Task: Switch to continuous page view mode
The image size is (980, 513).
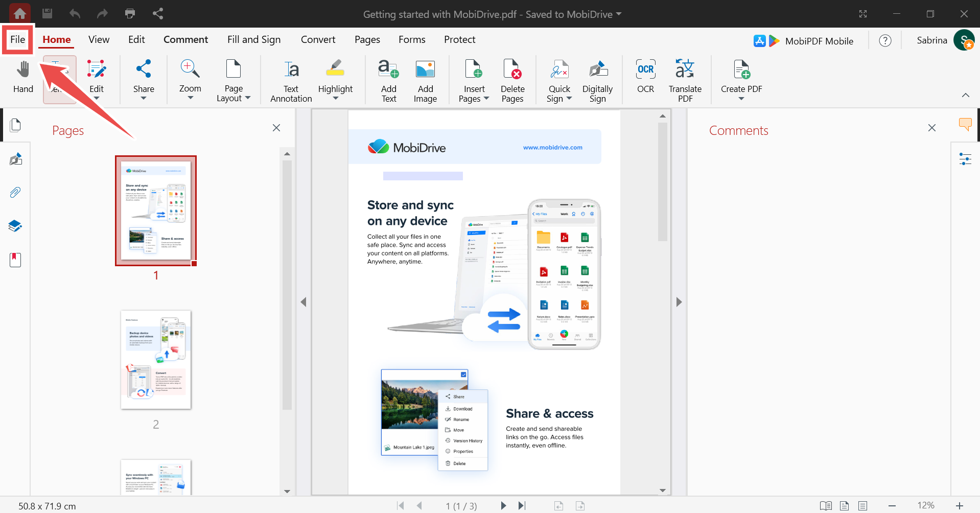Action: pyautogui.click(x=862, y=506)
